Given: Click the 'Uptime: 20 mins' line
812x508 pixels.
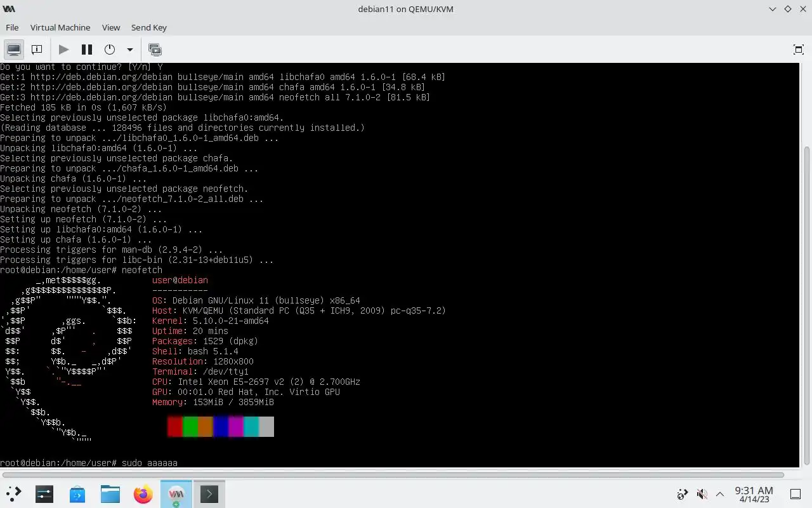Looking at the screenshot, I should 190,331.
